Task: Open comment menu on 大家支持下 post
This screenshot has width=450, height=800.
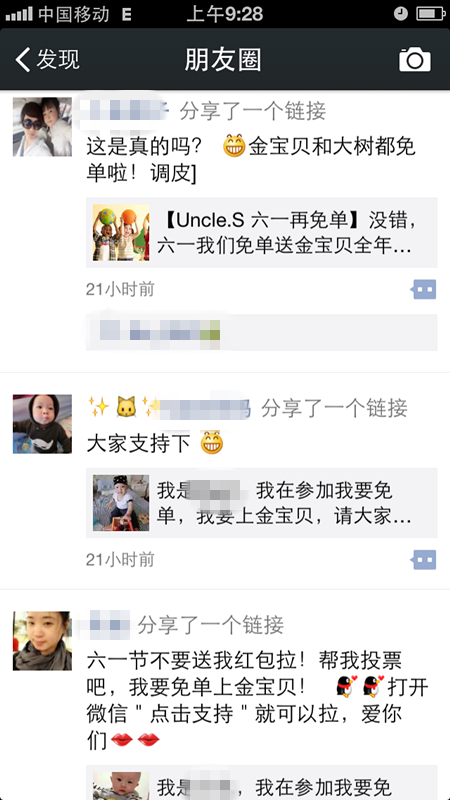Action: pos(424,560)
